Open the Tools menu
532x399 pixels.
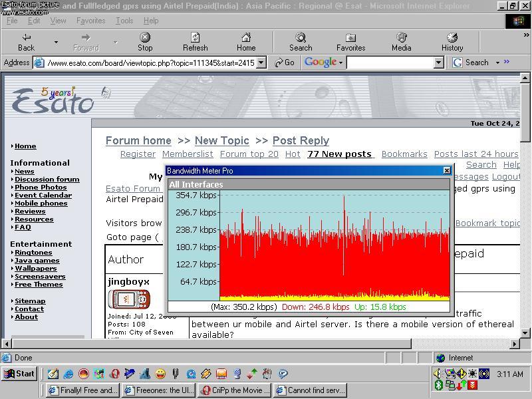click(124, 21)
